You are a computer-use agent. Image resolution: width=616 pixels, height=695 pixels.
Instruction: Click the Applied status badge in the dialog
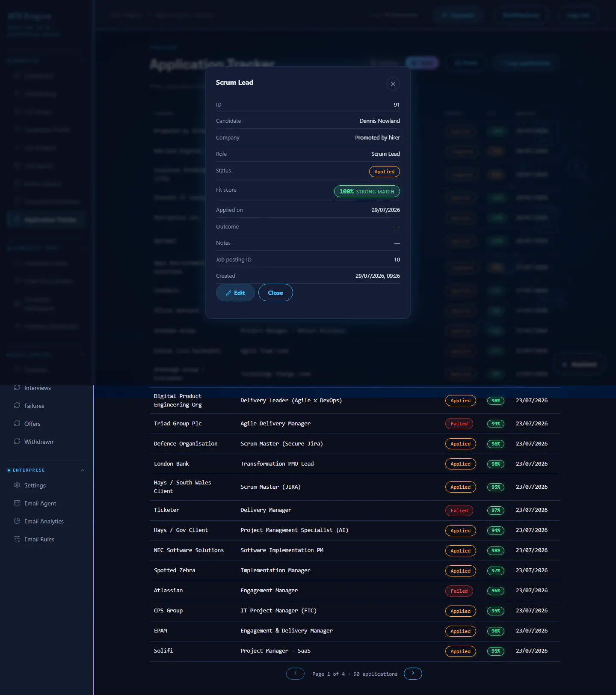(x=384, y=172)
